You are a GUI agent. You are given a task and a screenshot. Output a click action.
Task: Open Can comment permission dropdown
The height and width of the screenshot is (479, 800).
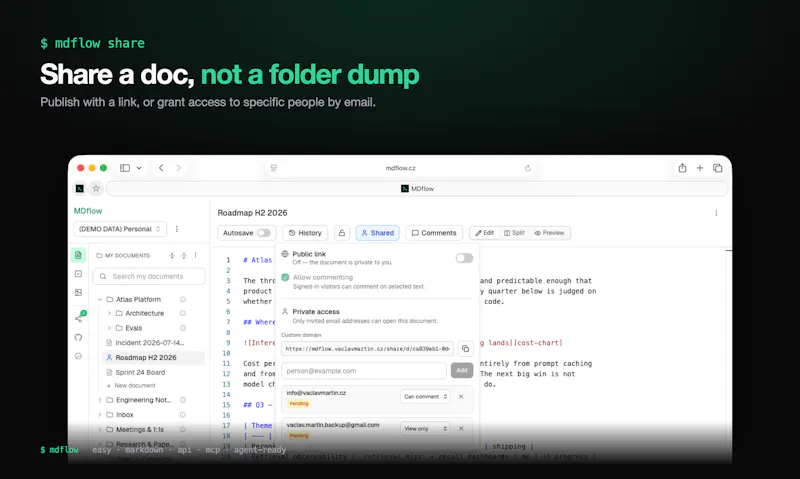(425, 396)
